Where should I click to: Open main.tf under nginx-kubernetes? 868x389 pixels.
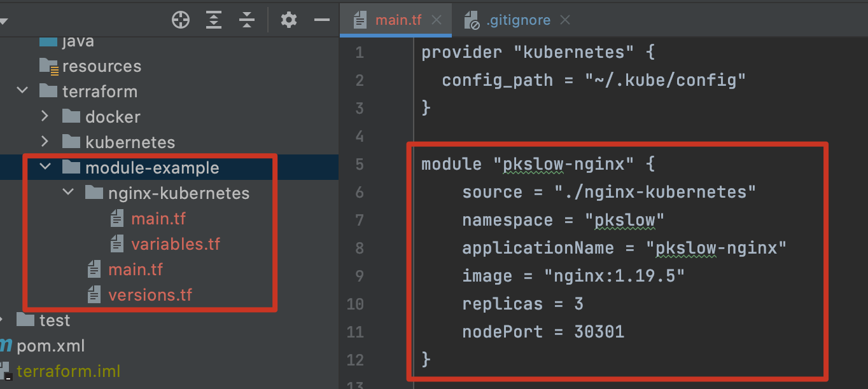click(x=158, y=219)
